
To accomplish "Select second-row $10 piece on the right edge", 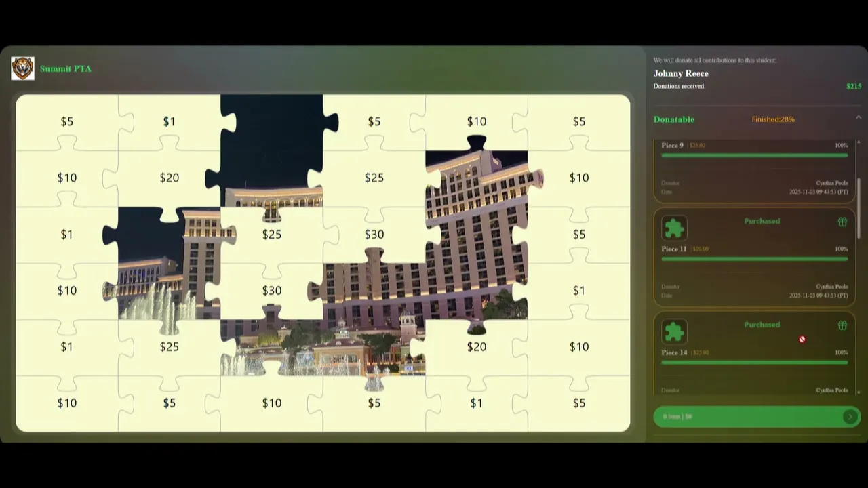I will tap(578, 178).
